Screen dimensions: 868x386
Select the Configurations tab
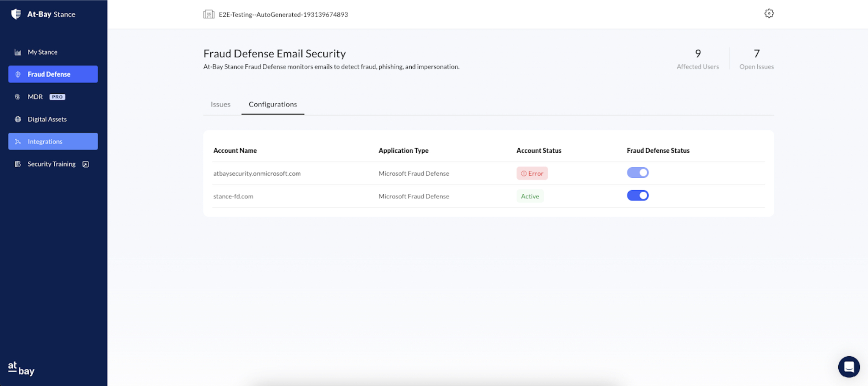[272, 104]
